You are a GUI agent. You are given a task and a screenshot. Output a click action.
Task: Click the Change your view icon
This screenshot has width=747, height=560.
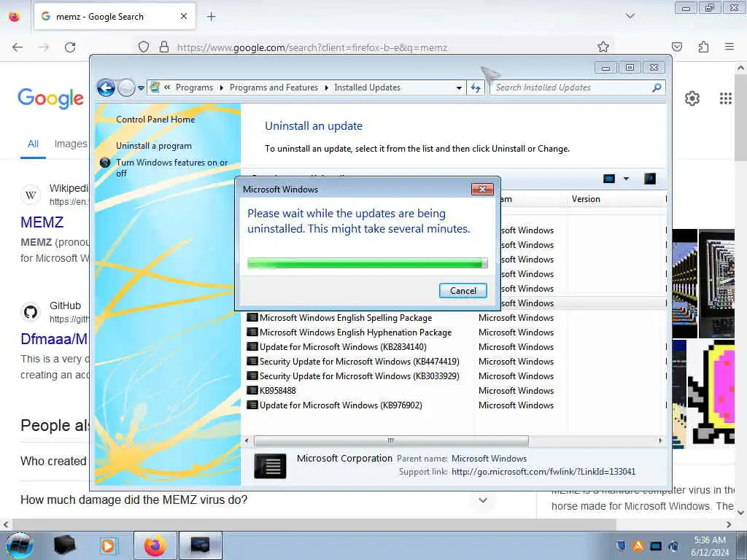[x=609, y=179]
